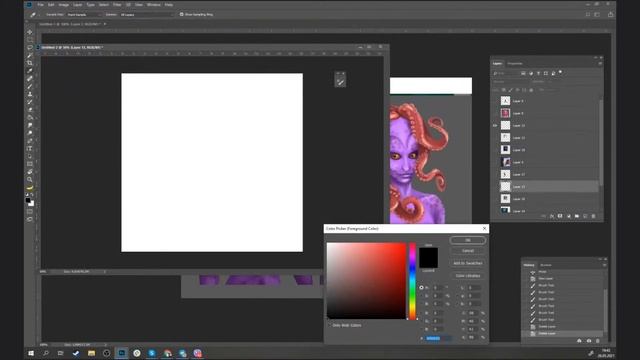Click inside the red color field
The image size is (640, 360).
click(x=367, y=281)
